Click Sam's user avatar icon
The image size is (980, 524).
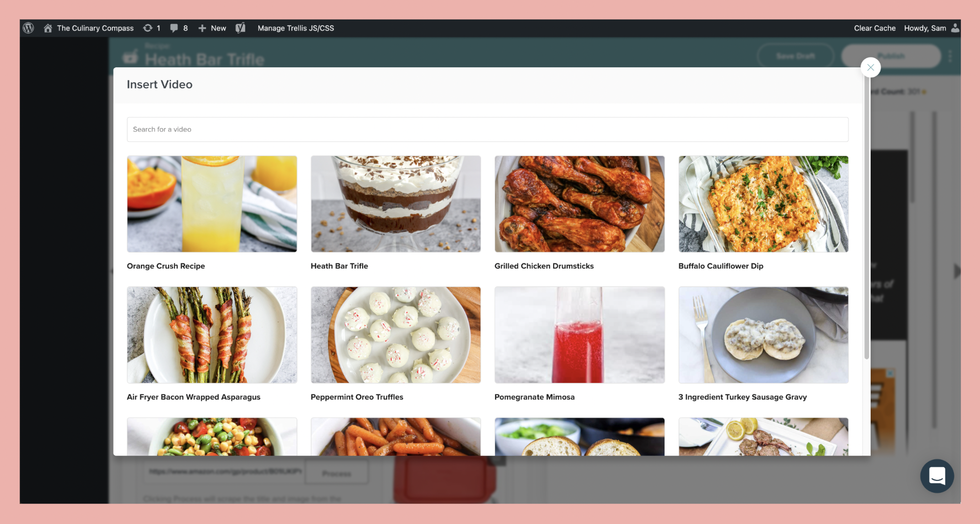955,28
